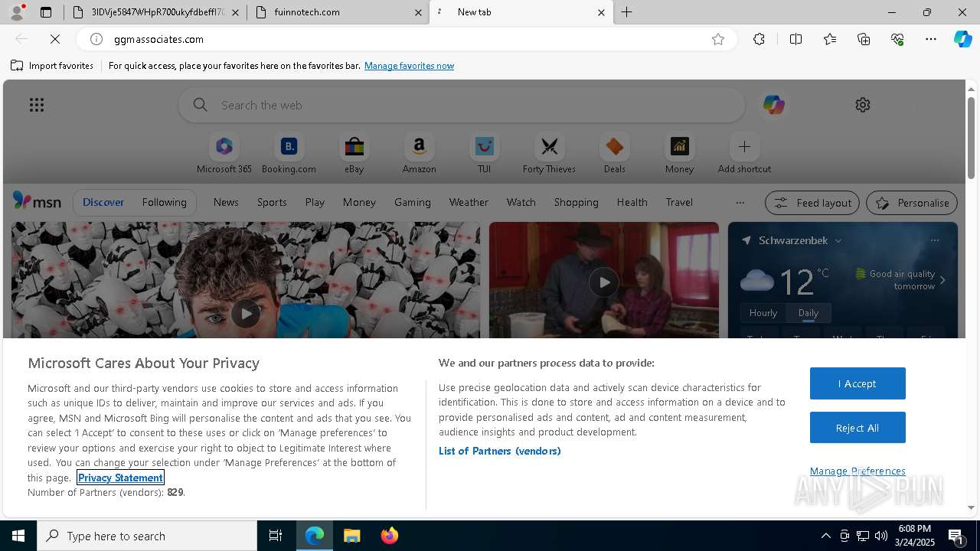Open the Collections panel

pos(864,39)
